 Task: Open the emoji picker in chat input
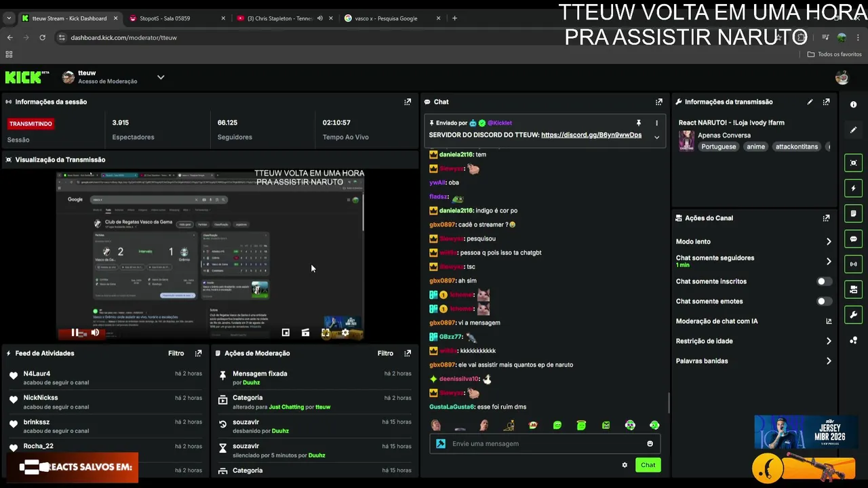pos(650,444)
